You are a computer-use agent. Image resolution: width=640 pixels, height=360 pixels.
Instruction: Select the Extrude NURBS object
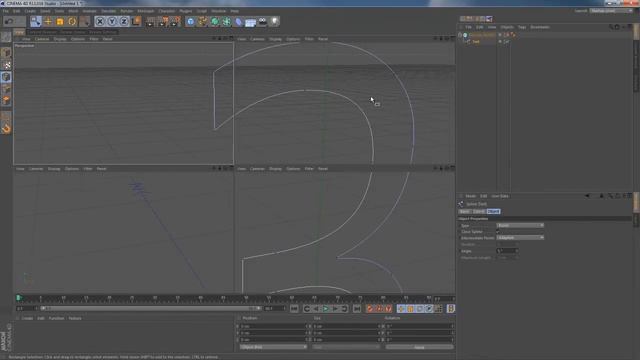point(482,35)
